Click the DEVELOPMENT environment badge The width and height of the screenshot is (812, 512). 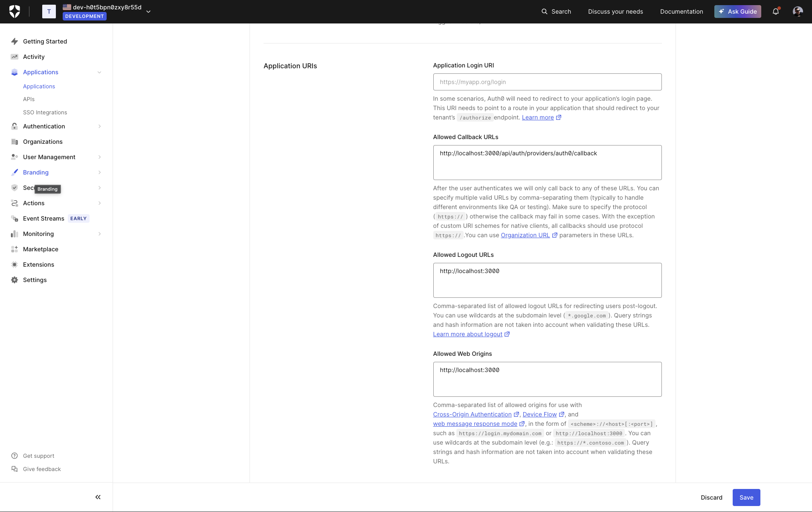coord(84,16)
